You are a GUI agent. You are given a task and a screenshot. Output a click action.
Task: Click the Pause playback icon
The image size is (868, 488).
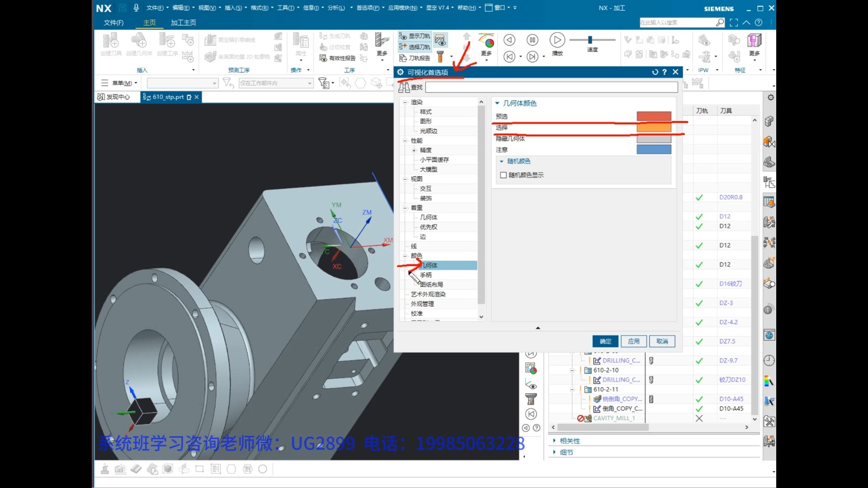pos(533,40)
